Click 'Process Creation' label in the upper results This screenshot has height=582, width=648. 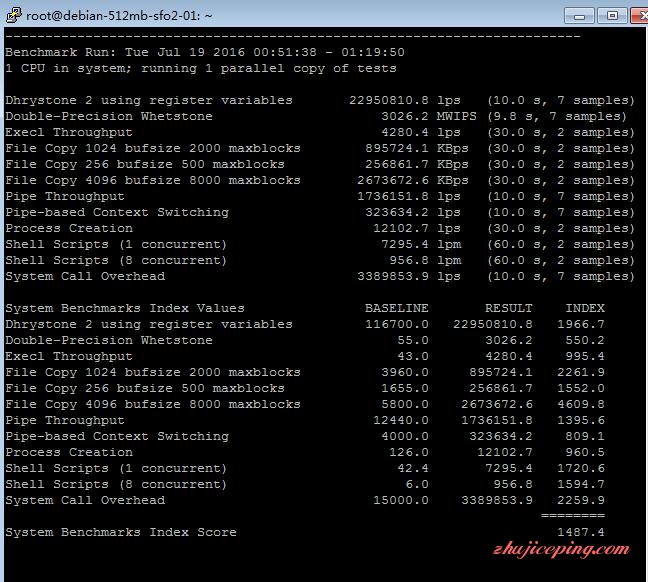[69, 229]
